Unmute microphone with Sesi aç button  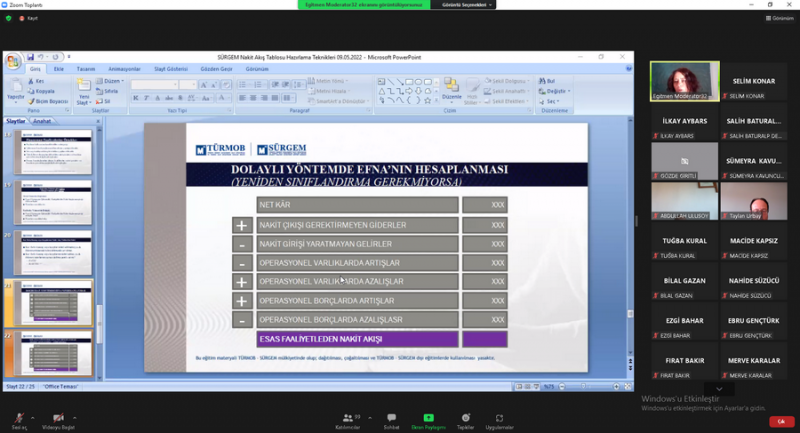point(18,417)
